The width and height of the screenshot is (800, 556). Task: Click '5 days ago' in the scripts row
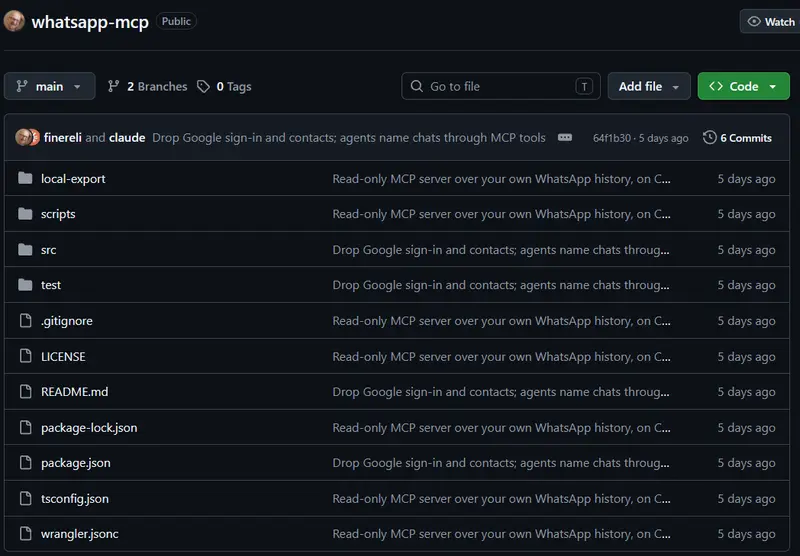pyautogui.click(x=746, y=214)
